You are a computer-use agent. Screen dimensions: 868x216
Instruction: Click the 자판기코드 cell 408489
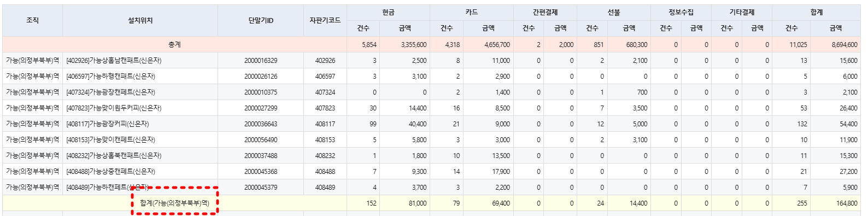click(x=325, y=188)
